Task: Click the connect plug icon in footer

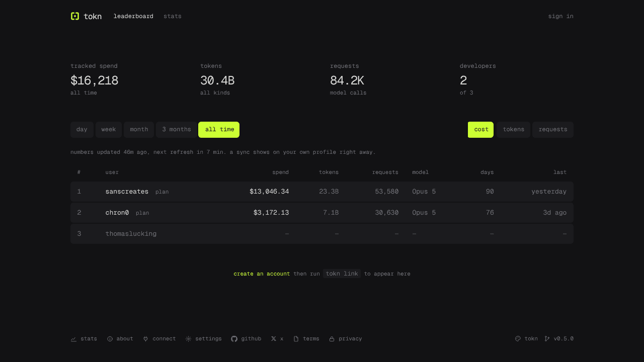Action: pyautogui.click(x=146, y=339)
